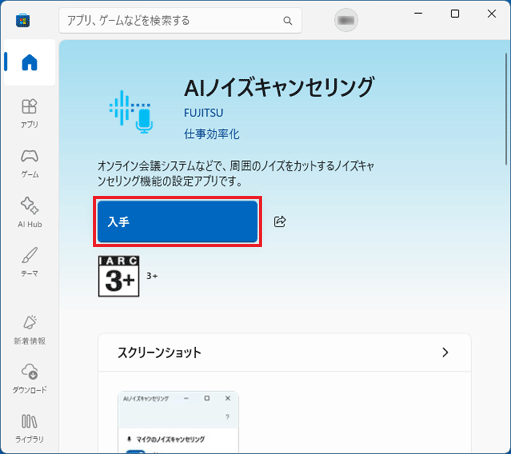Click the IARC 3+ rating badge
Viewport: 511px width, 454px height.
pos(119,276)
